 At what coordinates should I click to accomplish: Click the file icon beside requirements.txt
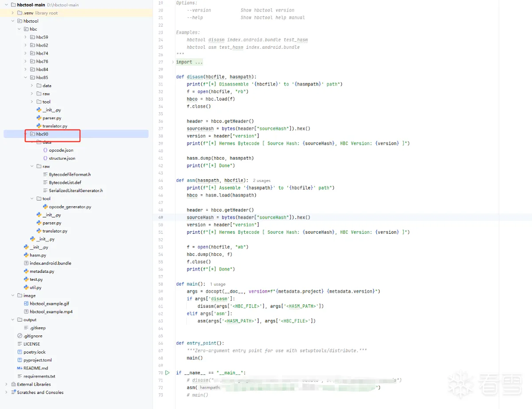pyautogui.click(x=20, y=376)
